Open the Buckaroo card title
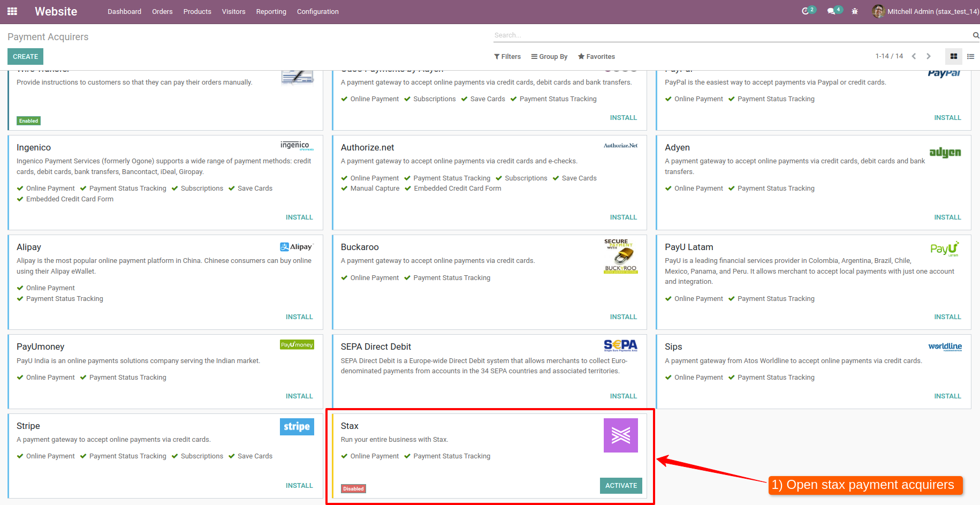This screenshot has height=505, width=980. 360,247
